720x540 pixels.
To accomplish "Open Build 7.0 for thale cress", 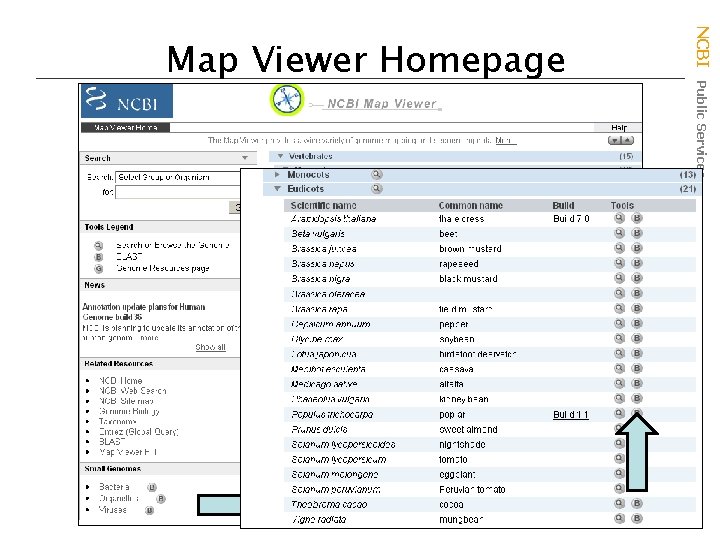I will pos(571,219).
